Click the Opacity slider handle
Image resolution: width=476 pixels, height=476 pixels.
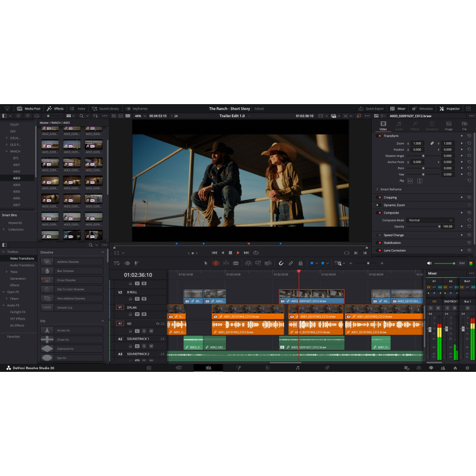coord(439,227)
